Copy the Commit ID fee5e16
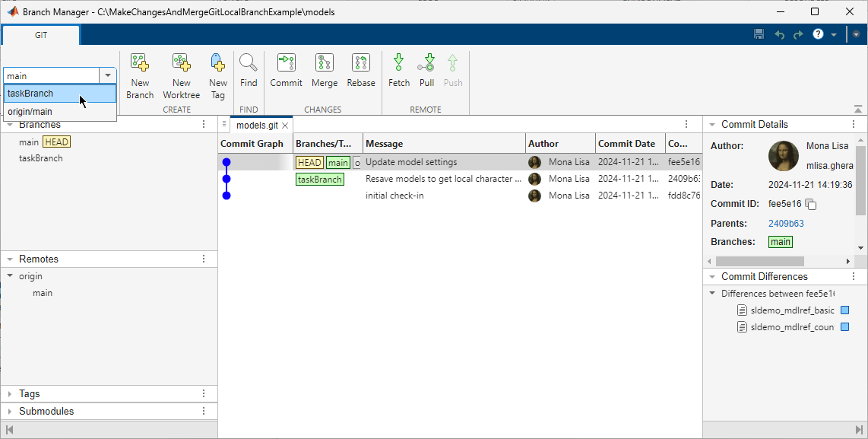 809,204
